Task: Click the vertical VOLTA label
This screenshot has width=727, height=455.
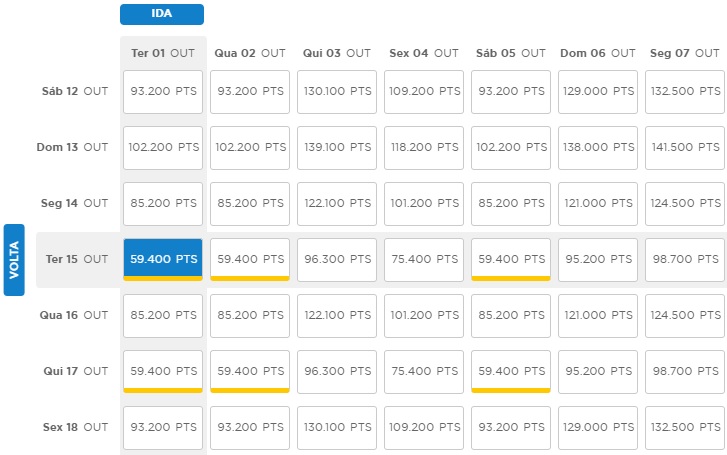Action: click(14, 259)
